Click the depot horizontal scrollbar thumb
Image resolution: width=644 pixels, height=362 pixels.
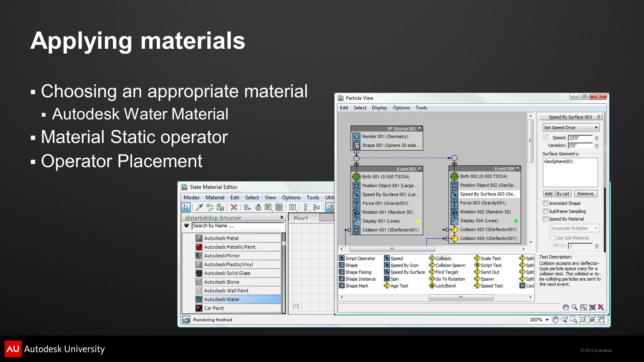click(461, 297)
